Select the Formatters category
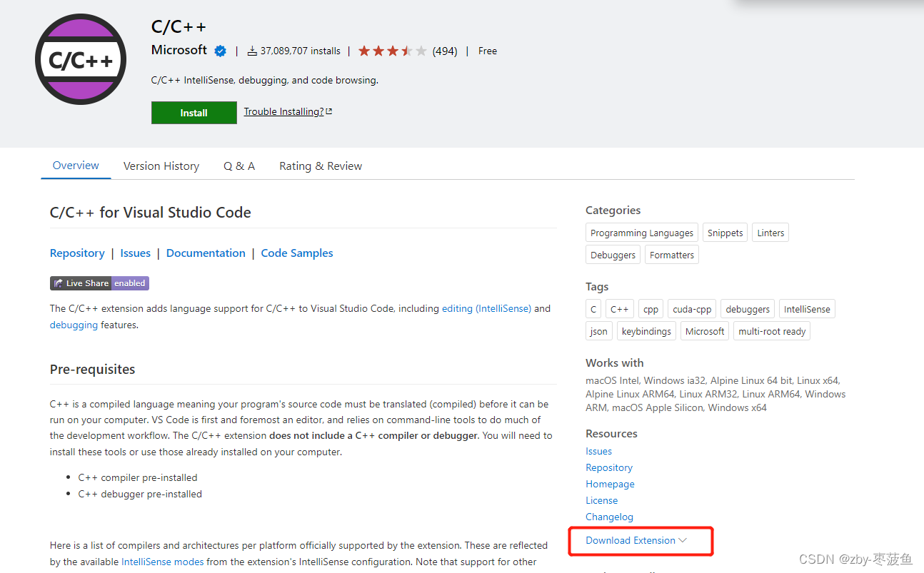 pyautogui.click(x=672, y=255)
